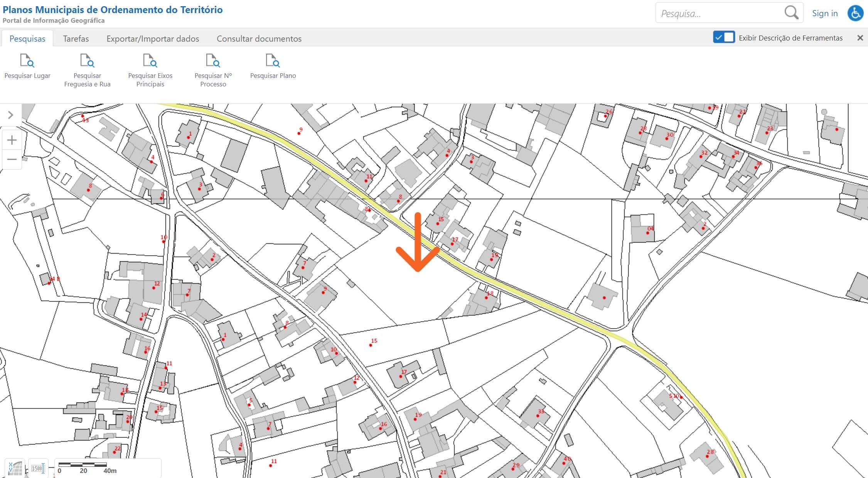
Task: Zoom in with the plus button
Action: (x=12, y=140)
